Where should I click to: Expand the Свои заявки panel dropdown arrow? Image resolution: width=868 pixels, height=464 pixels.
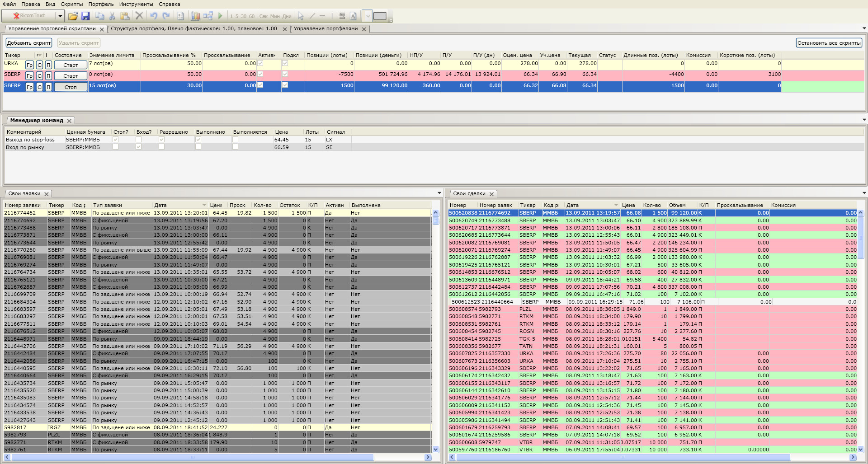(x=439, y=193)
